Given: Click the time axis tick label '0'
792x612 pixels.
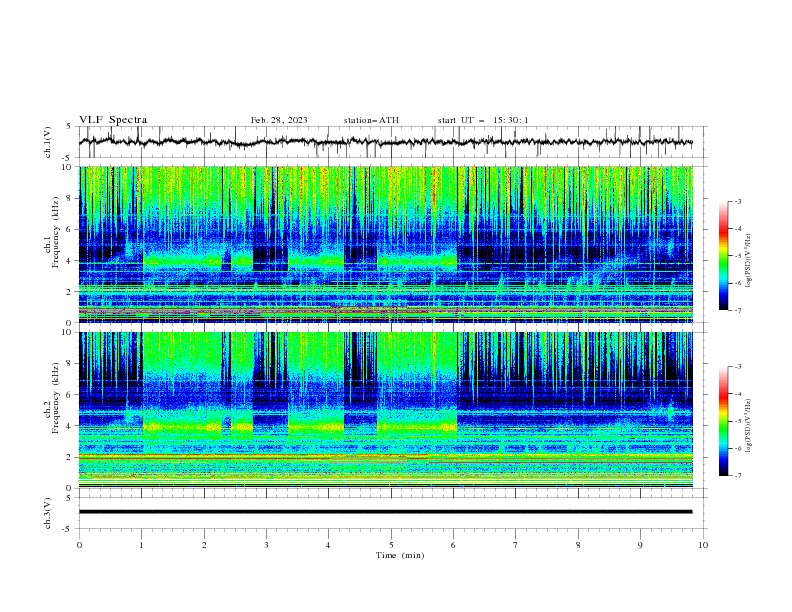Looking at the screenshot, I should click(x=79, y=545).
